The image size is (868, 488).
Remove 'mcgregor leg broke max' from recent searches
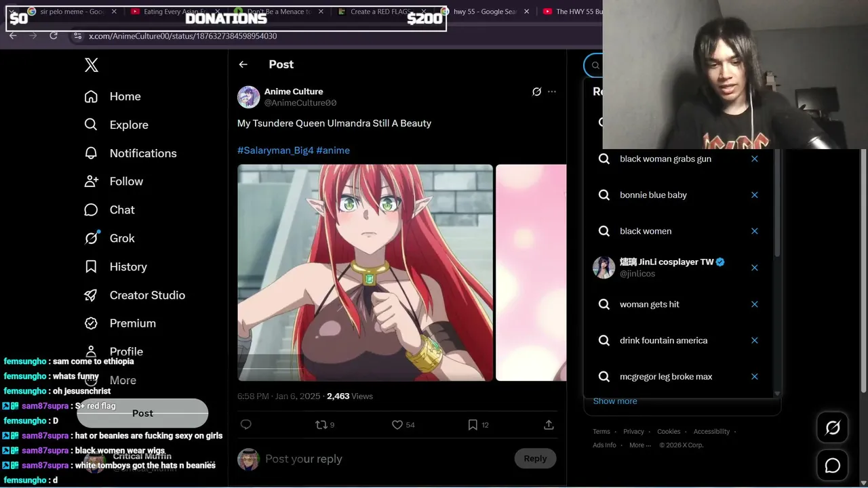[754, 377]
